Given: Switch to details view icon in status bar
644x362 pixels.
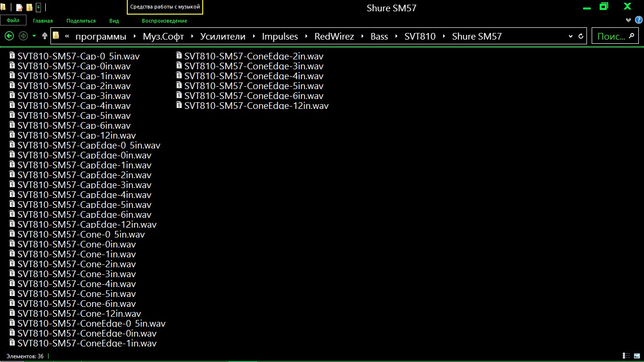Looking at the screenshot, I should 627,356.
